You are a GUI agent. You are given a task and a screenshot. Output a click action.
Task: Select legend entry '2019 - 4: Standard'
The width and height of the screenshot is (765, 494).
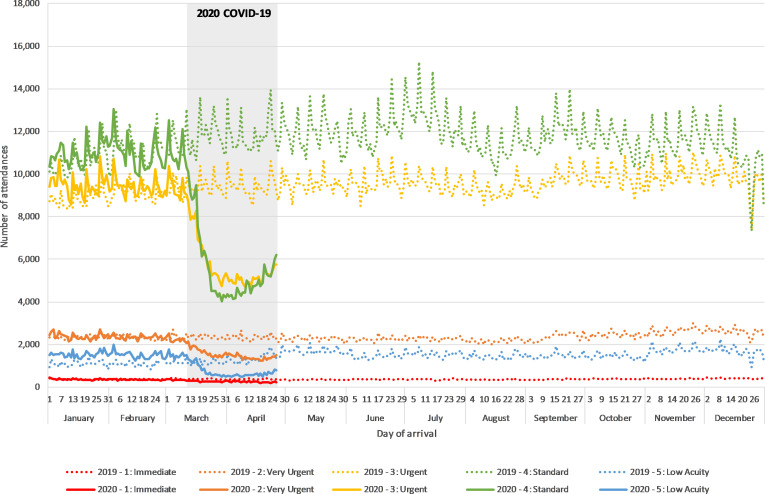(517, 472)
